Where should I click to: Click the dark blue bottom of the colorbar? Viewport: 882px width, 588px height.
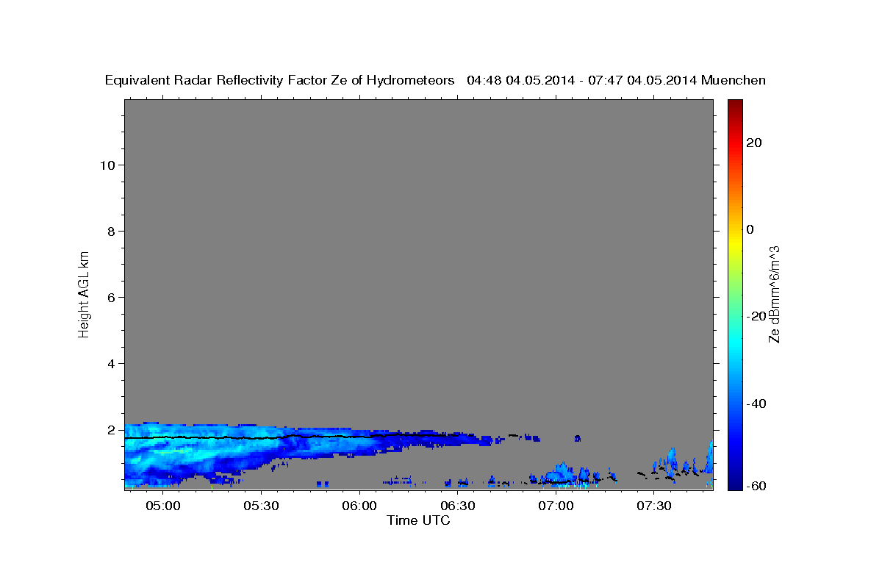(x=734, y=483)
